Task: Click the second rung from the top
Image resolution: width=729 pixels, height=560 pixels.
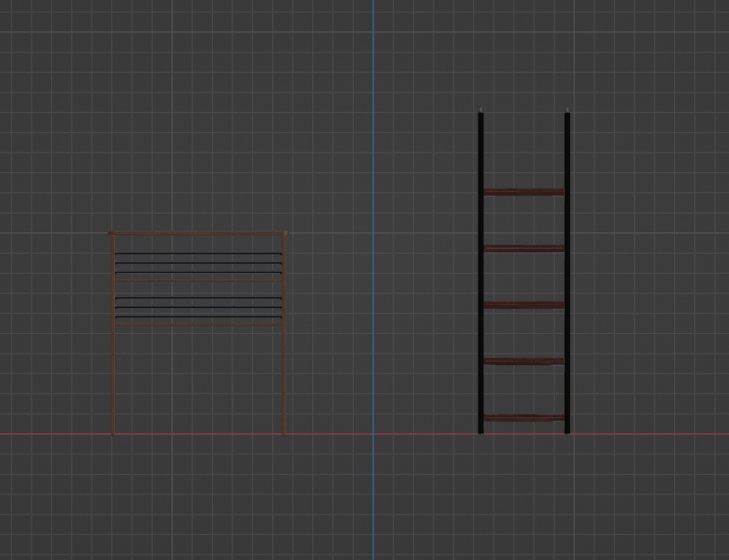Action: pyautogui.click(x=524, y=249)
